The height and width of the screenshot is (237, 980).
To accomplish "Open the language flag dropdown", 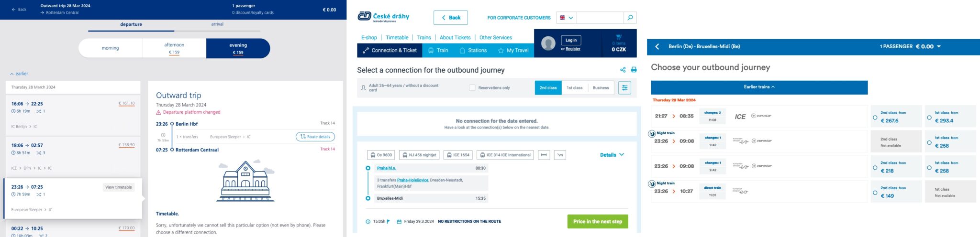I will [x=566, y=18].
